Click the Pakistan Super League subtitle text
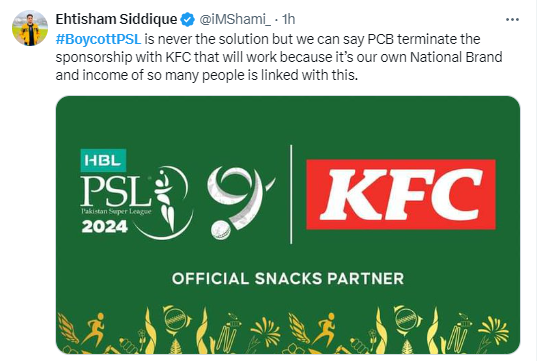This screenshot has width=543, height=361. coord(116,211)
